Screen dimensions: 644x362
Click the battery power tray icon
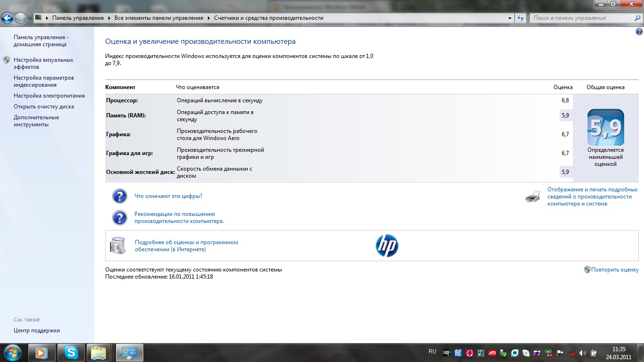(x=594, y=353)
